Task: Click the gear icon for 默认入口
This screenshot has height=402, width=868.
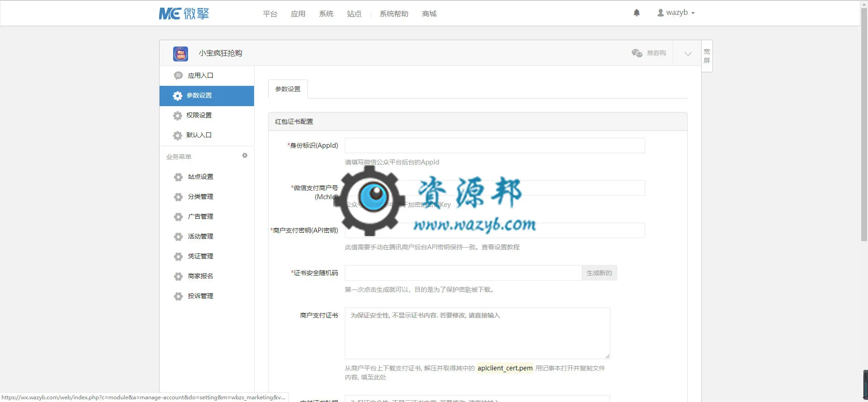Action: tap(178, 136)
